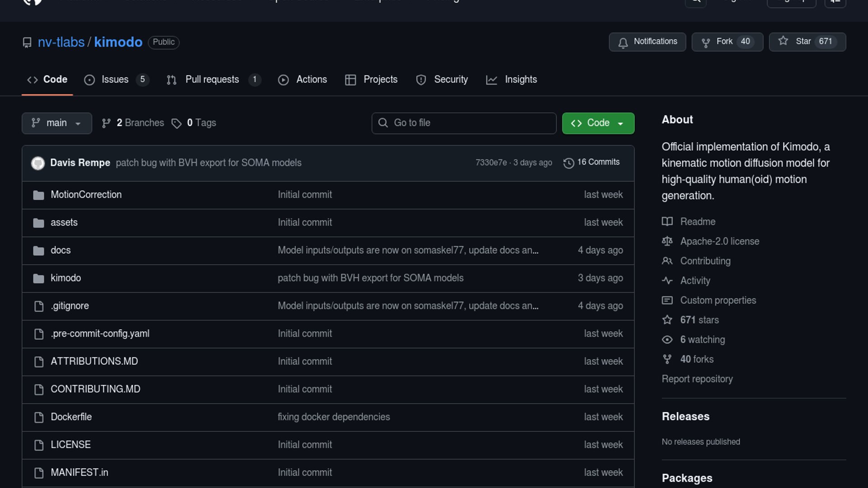868x488 pixels.
Task: Open the main branch dropdown
Action: pyautogui.click(x=57, y=123)
